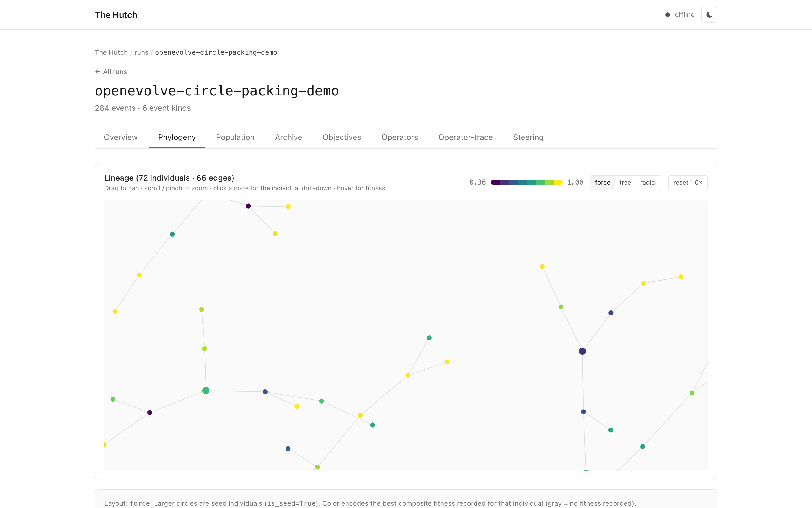812x508 pixels.
Task: Select the force layout option
Action: pos(603,182)
